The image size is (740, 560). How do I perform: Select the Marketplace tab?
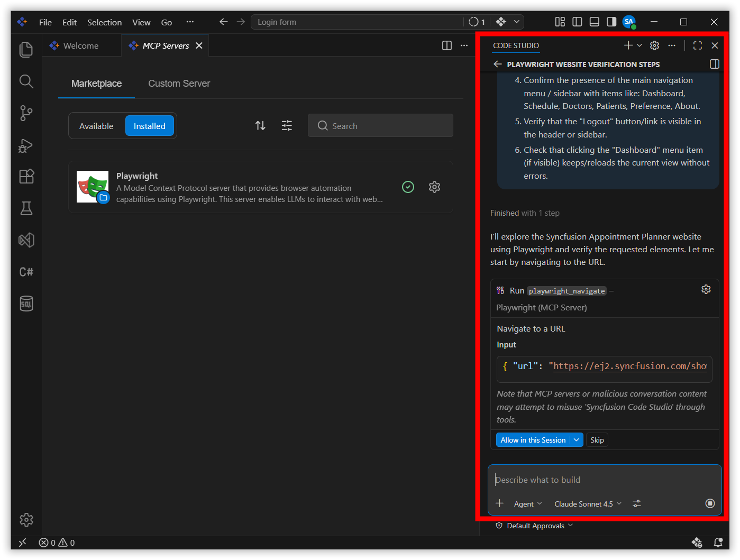tap(96, 84)
